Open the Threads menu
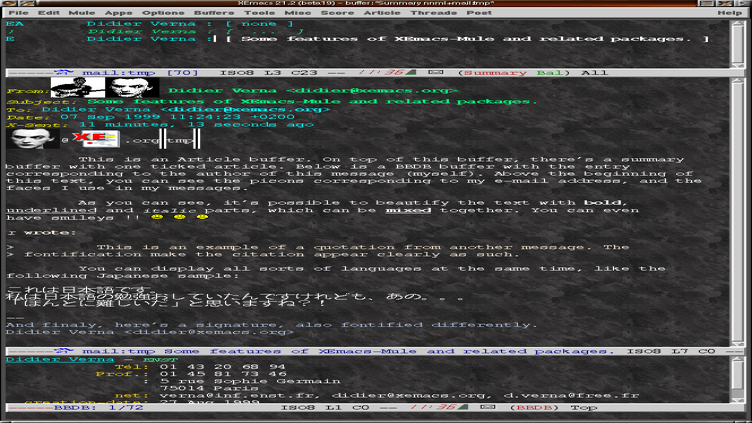Image resolution: width=752 pixels, height=423 pixels. [x=434, y=13]
